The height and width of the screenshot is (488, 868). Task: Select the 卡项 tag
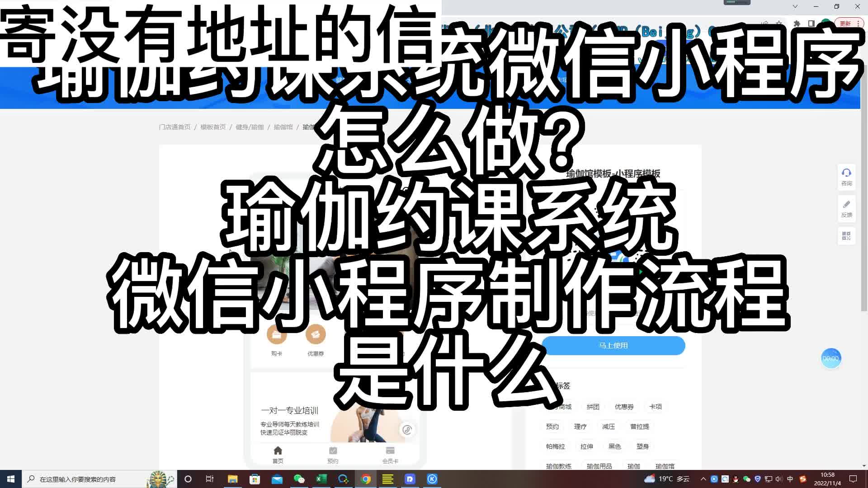(656, 407)
